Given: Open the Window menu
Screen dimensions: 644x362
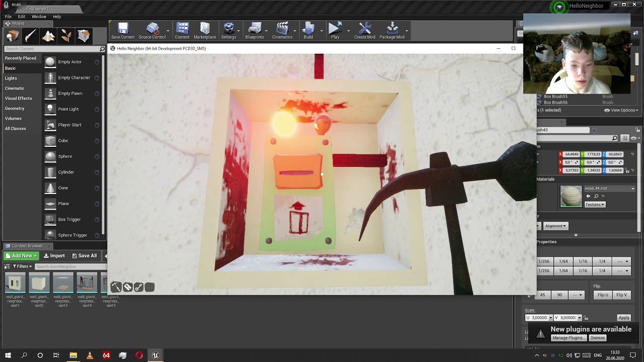Looking at the screenshot, I should click(39, 17).
